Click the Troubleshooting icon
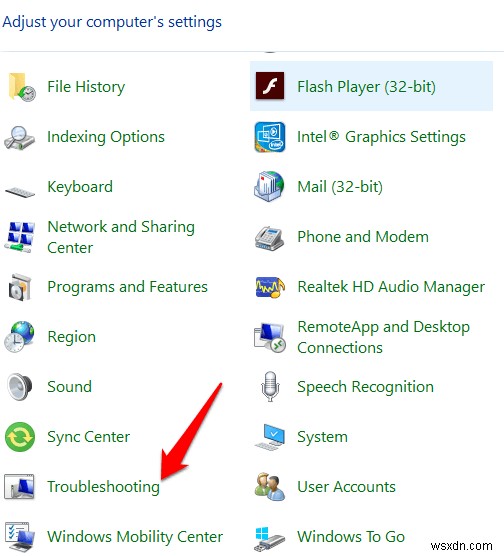The height and width of the screenshot is (556, 504). coord(19,486)
